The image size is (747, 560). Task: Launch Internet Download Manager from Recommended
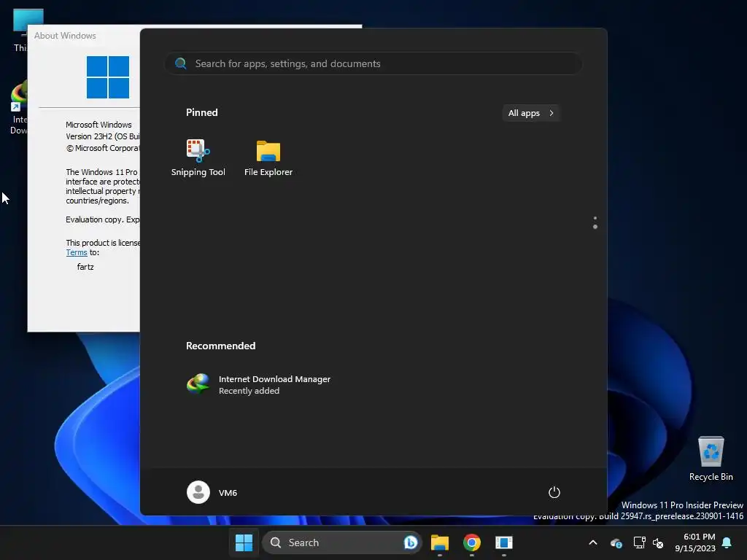pos(259,384)
